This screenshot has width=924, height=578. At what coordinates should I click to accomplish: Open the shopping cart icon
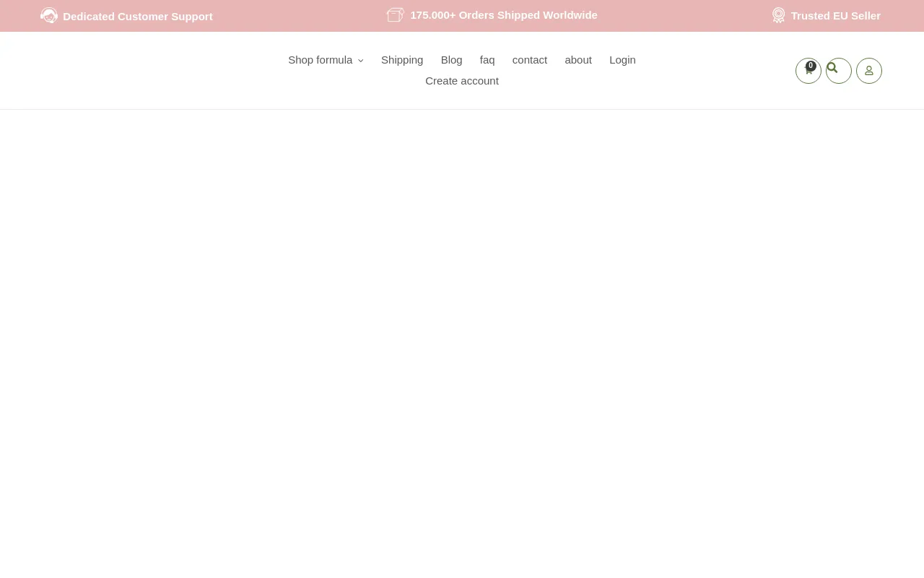(x=808, y=72)
